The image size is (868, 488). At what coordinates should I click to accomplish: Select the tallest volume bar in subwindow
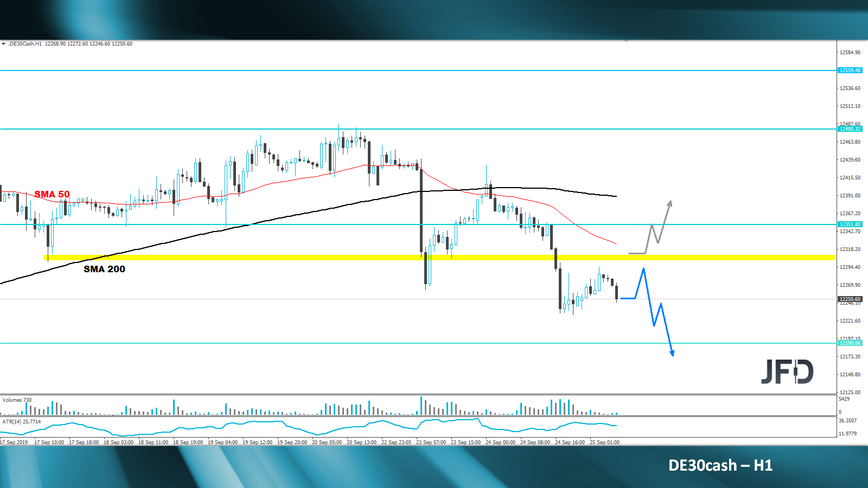[x=422, y=404]
